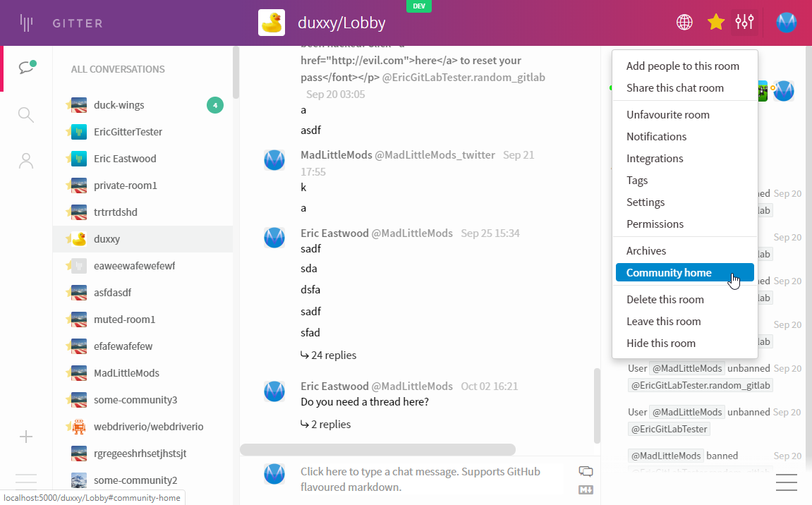
Task: Open the rgregeeshrhsetjhstsjt conversation
Action: coord(143,454)
